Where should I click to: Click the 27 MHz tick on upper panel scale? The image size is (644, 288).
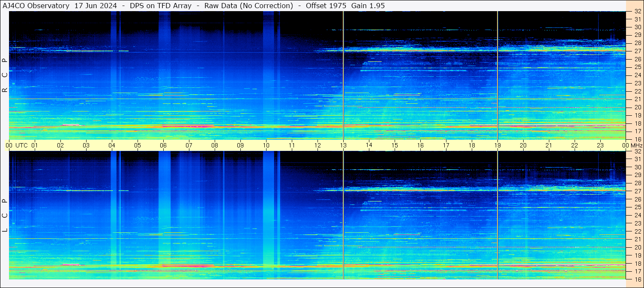(637, 51)
